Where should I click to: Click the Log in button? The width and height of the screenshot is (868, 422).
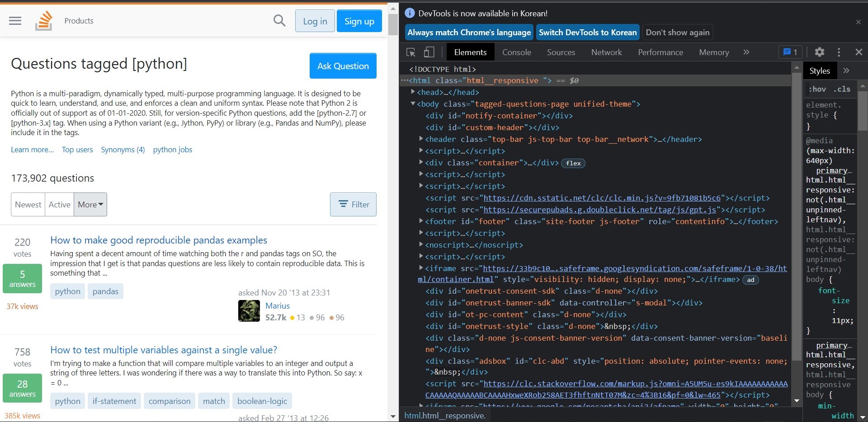[315, 21]
